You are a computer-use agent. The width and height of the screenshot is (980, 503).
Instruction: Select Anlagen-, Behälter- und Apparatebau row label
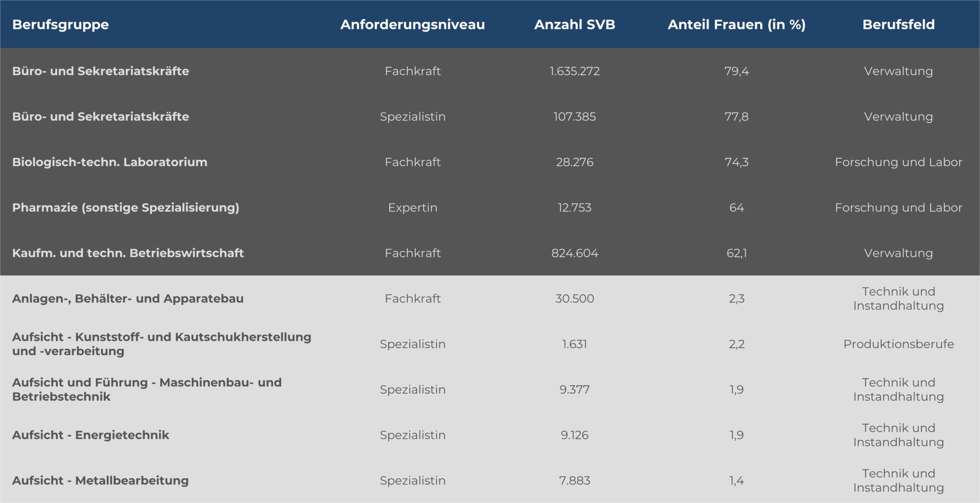128,299
